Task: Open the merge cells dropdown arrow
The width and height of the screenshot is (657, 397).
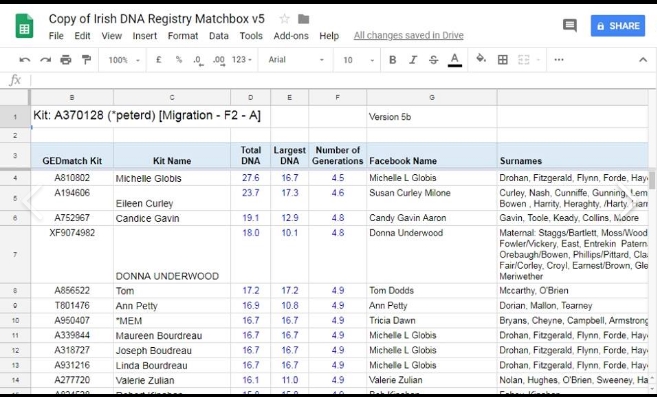Action: coord(538,60)
